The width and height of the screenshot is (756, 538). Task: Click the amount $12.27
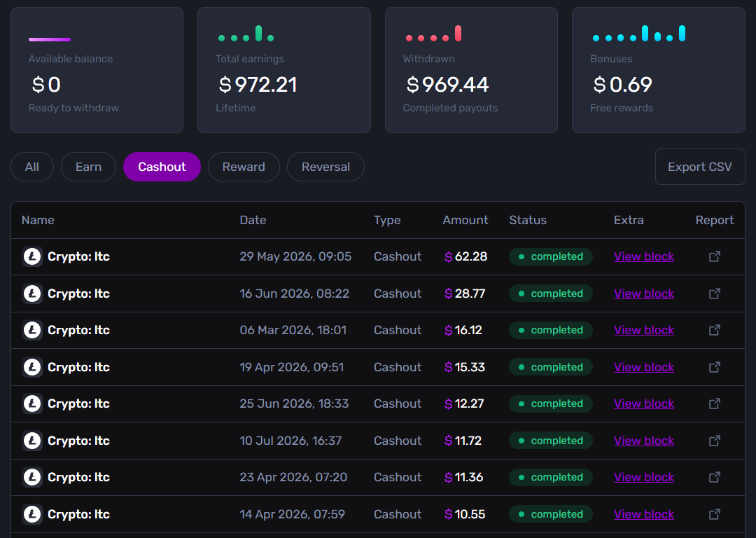(x=464, y=404)
